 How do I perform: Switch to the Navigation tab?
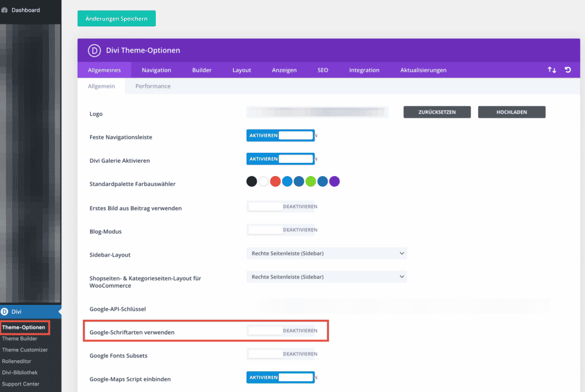pos(156,70)
